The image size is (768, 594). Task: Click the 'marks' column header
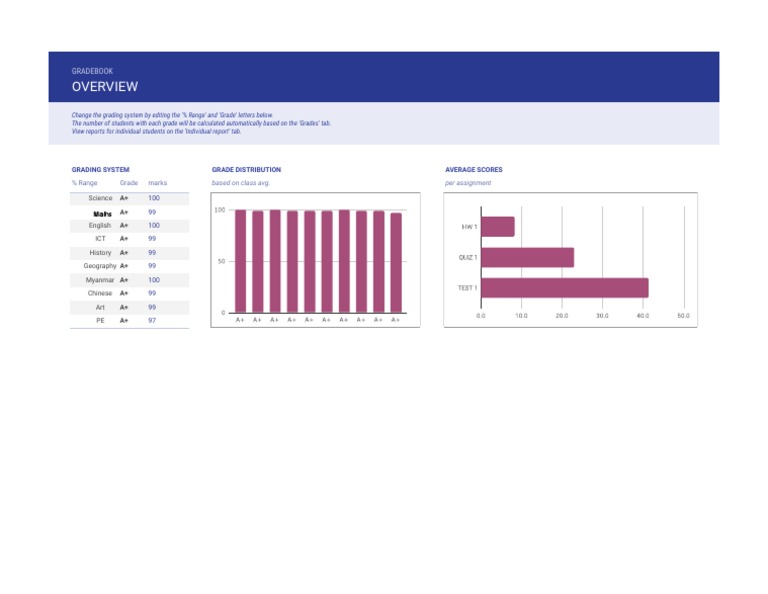click(x=158, y=183)
